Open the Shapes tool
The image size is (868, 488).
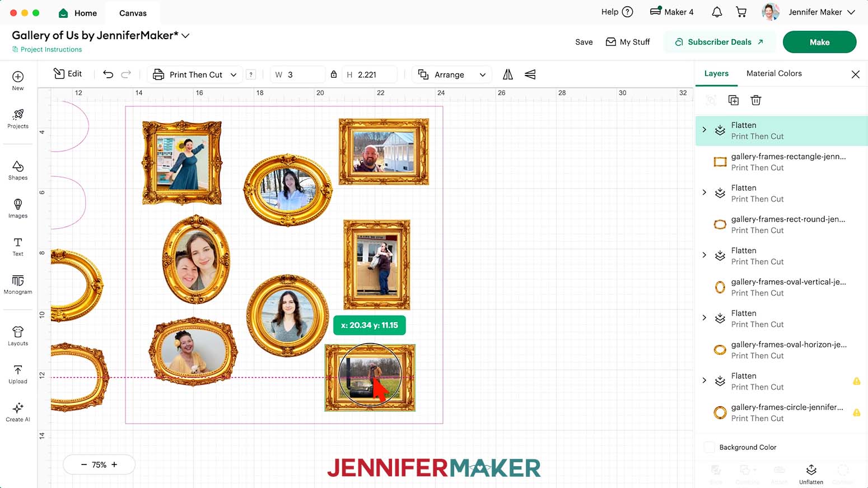(18, 170)
